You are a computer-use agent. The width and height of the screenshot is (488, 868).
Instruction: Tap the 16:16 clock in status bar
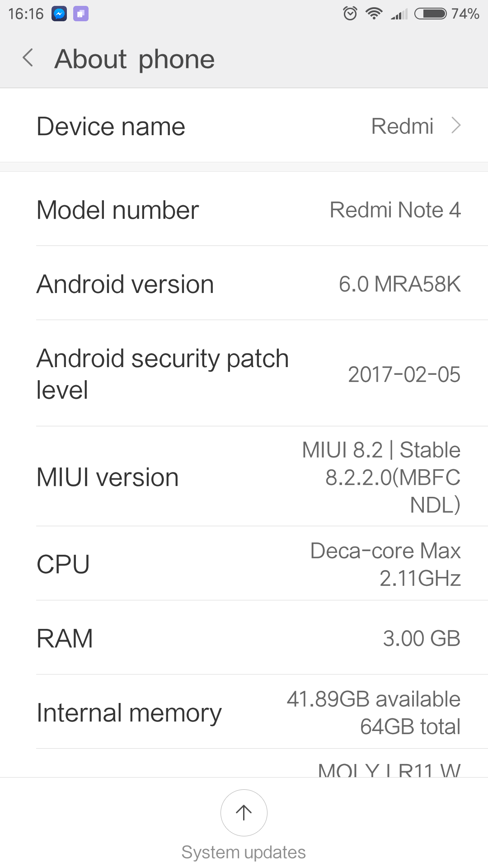tap(26, 14)
